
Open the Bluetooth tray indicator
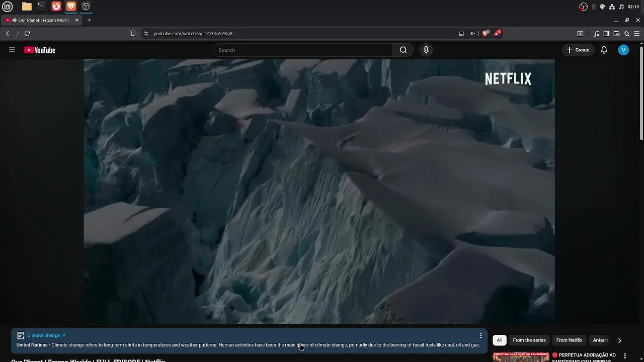[594, 7]
